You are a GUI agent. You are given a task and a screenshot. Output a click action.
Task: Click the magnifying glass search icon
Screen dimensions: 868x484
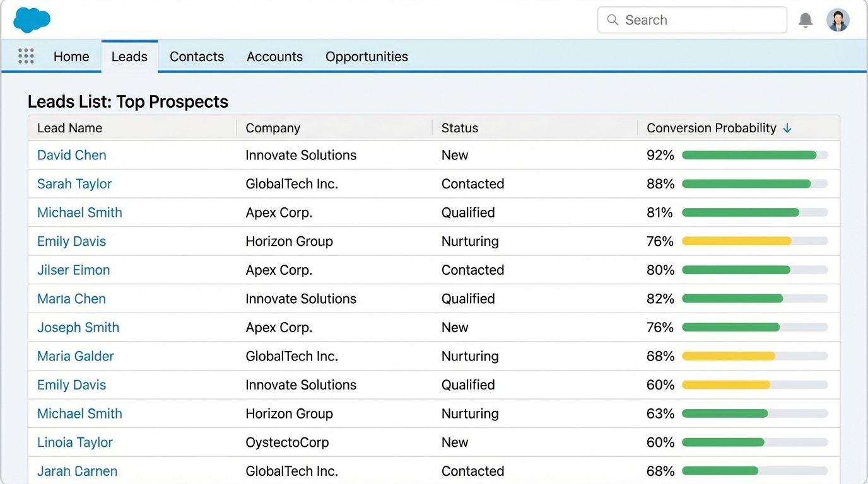612,20
